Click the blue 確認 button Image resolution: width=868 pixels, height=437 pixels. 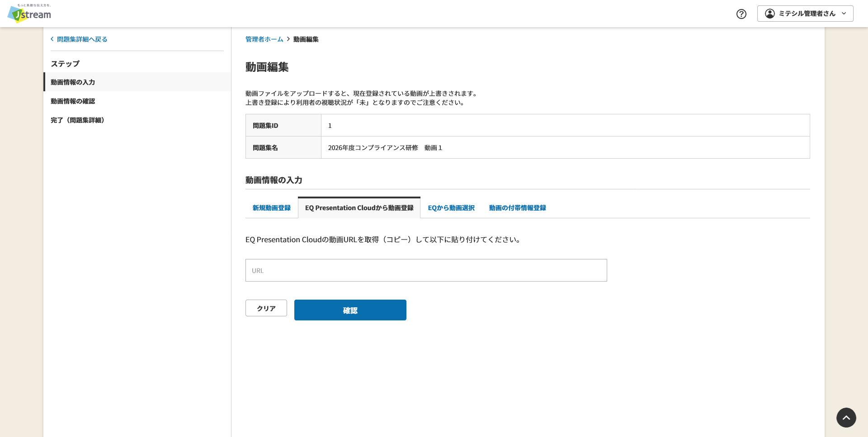tap(350, 310)
